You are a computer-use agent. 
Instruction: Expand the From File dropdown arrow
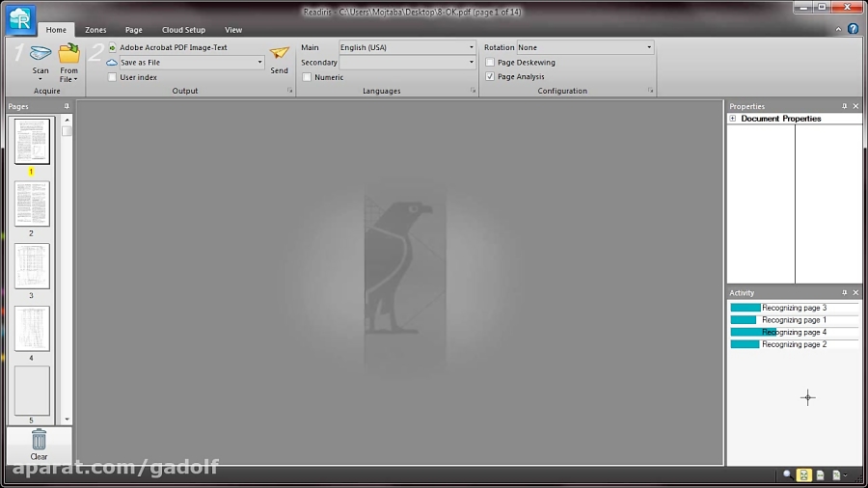click(75, 80)
